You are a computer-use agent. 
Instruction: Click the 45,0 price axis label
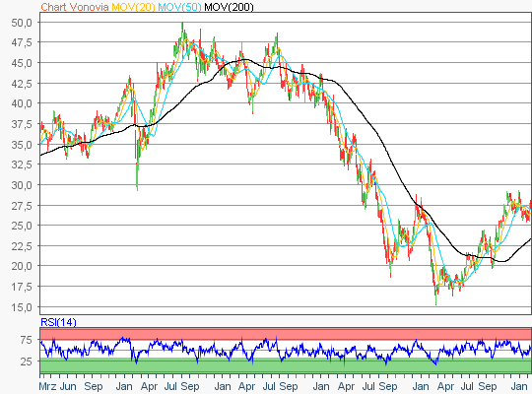tap(22, 63)
